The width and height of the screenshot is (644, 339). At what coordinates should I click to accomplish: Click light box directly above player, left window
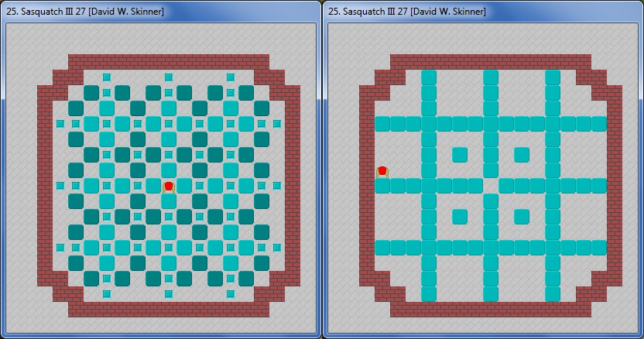[x=169, y=170]
